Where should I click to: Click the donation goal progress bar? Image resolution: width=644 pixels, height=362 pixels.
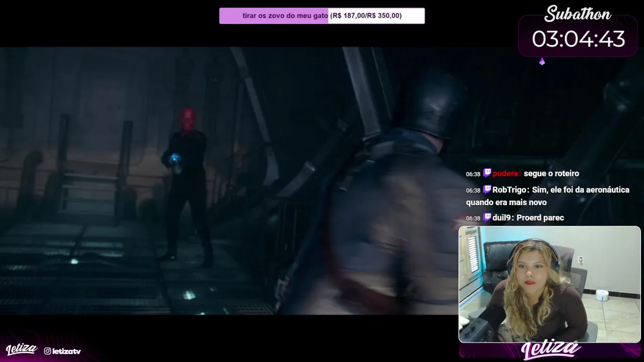click(x=322, y=16)
